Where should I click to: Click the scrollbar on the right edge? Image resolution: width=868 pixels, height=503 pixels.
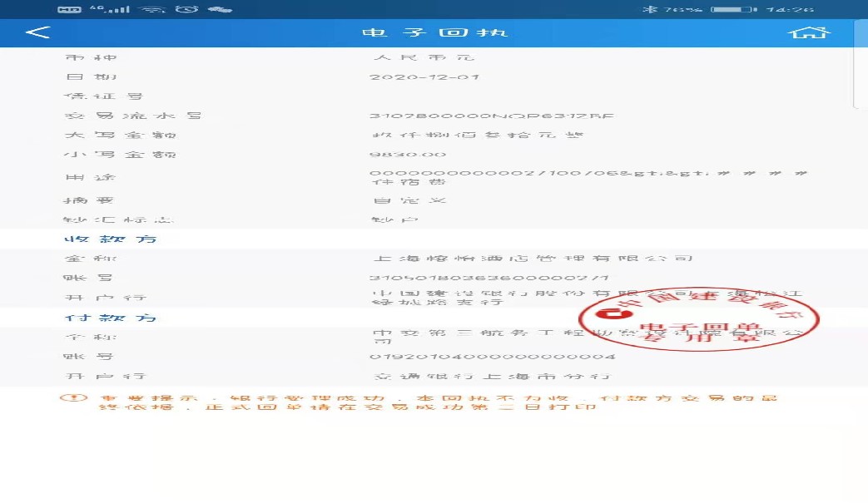861,67
